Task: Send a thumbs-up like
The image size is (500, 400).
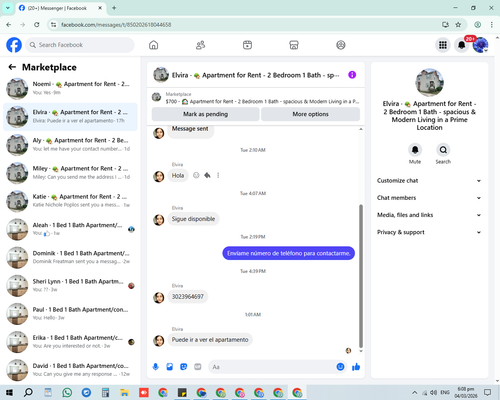Action: click(x=356, y=367)
